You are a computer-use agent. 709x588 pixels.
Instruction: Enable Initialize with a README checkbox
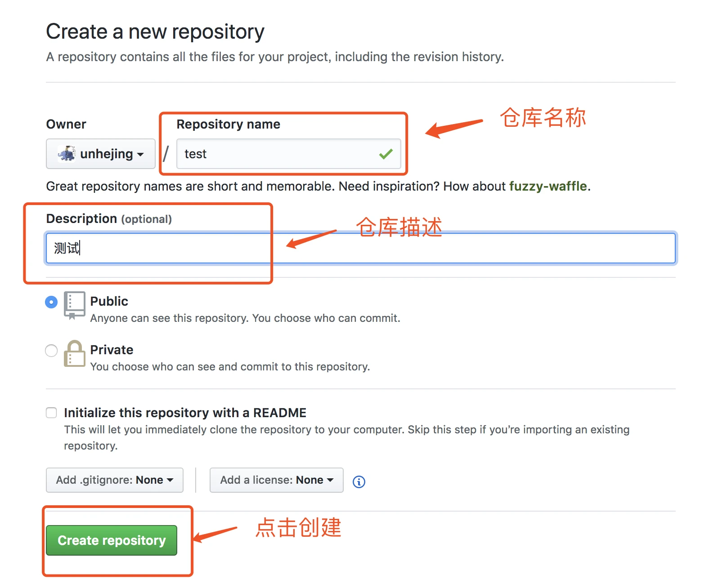[51, 413]
